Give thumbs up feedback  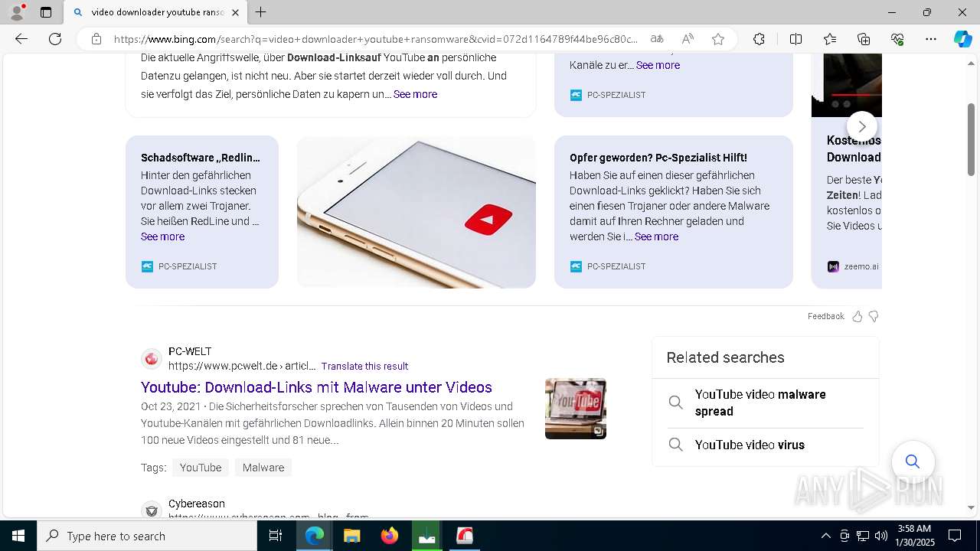click(x=857, y=316)
